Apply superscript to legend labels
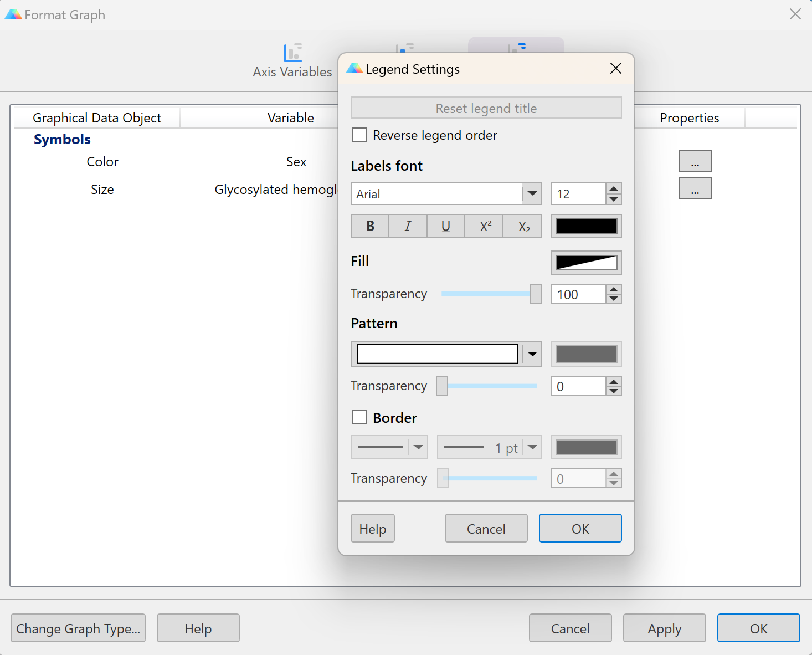Screen dimensions: 812x655 pyautogui.click(x=485, y=226)
